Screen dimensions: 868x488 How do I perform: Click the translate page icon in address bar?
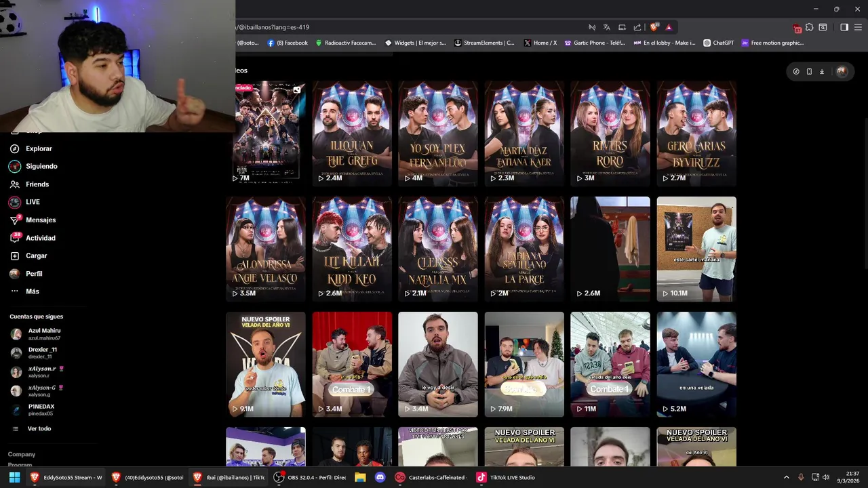coord(607,27)
